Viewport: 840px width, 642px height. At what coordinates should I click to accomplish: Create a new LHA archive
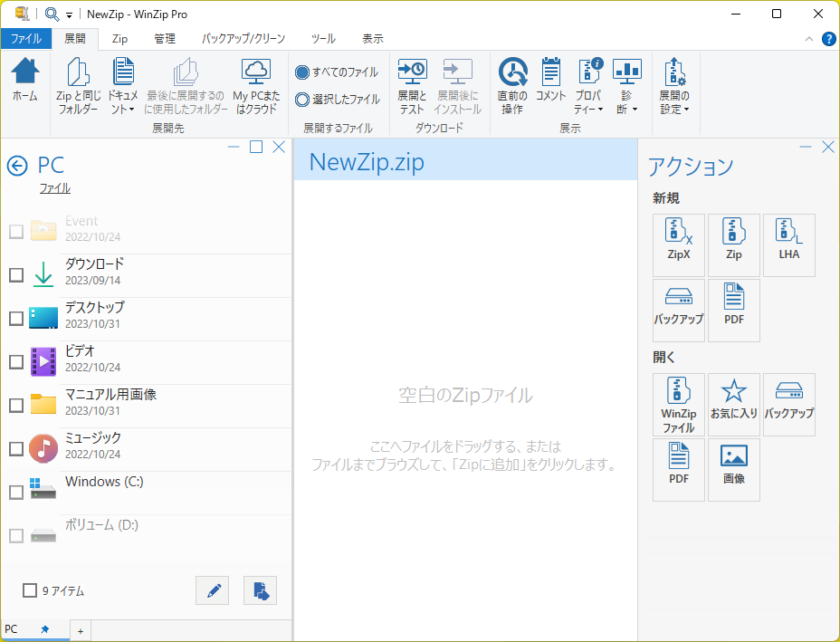tap(788, 244)
